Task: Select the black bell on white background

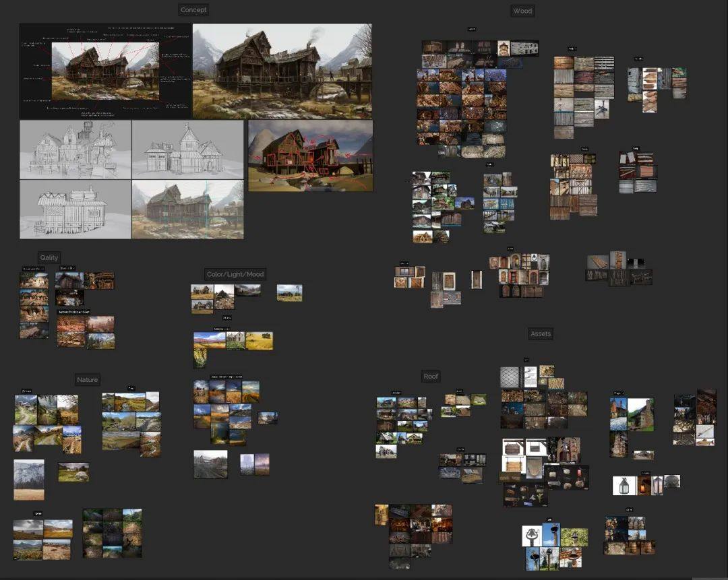Action: pos(531,536)
